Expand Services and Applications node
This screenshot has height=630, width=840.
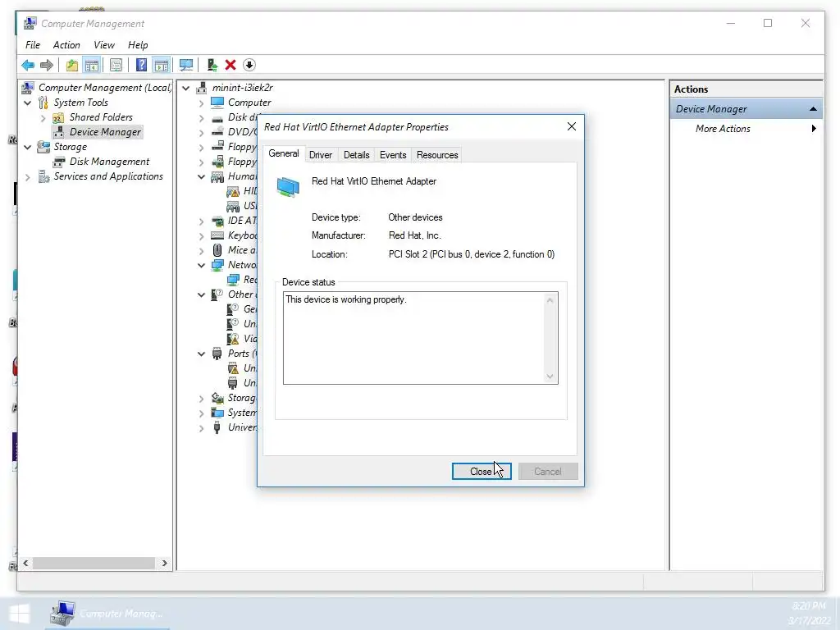[27, 177]
